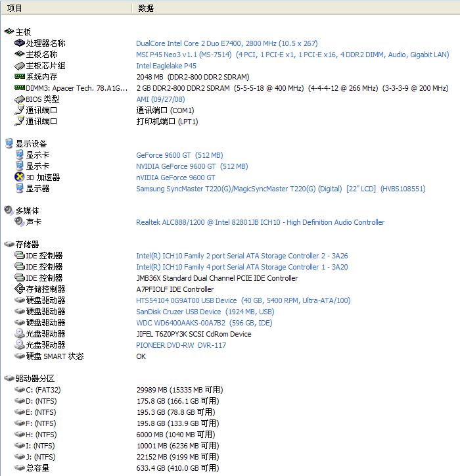Select the 6000 MB (1040 MB 可用) value

[x=175, y=435]
